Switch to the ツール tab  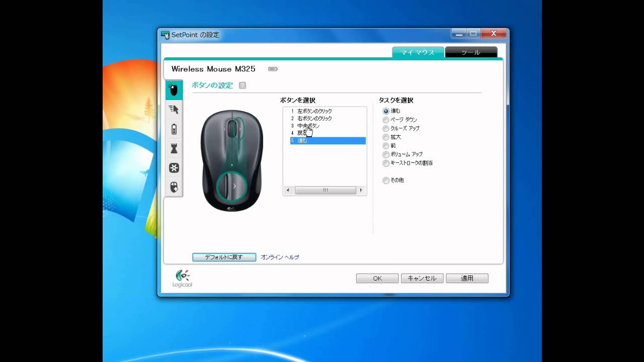point(471,52)
